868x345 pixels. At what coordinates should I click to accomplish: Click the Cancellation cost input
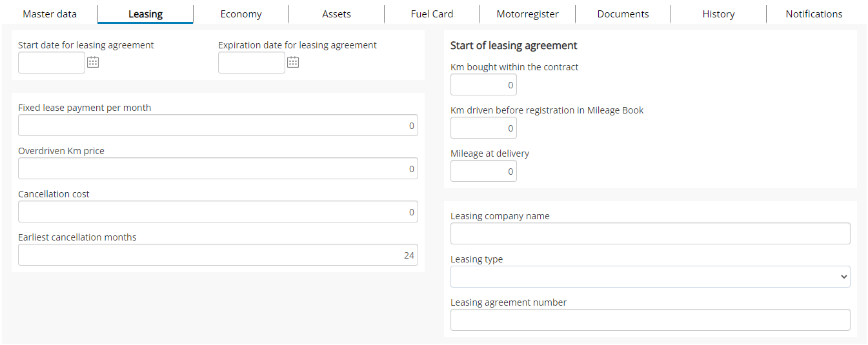click(218, 212)
